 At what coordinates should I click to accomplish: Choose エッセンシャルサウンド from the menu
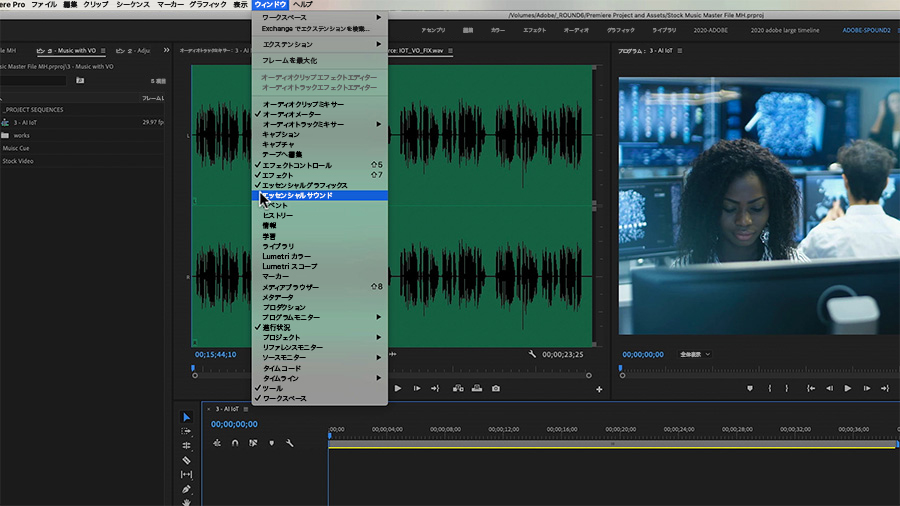297,195
